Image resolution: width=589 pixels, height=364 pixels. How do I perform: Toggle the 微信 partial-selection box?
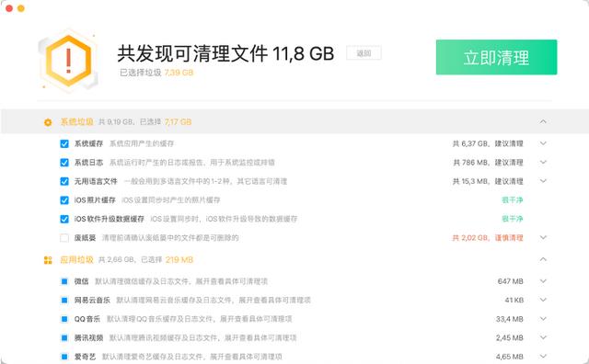click(x=64, y=281)
